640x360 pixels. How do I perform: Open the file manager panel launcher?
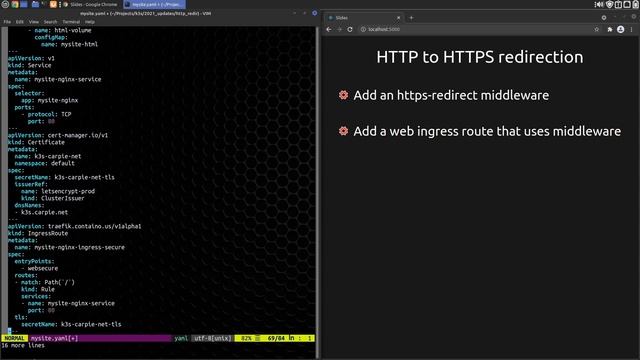point(36,4)
